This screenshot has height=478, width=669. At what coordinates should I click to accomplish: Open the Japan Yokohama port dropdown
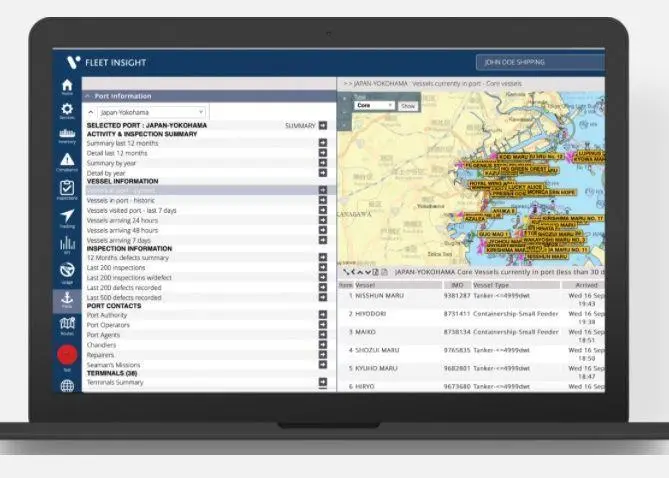point(151,112)
